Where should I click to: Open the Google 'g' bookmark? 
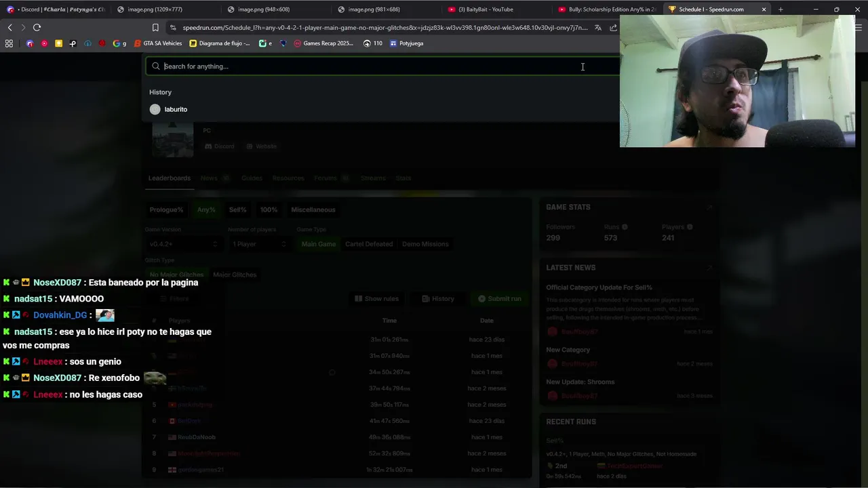click(x=119, y=43)
